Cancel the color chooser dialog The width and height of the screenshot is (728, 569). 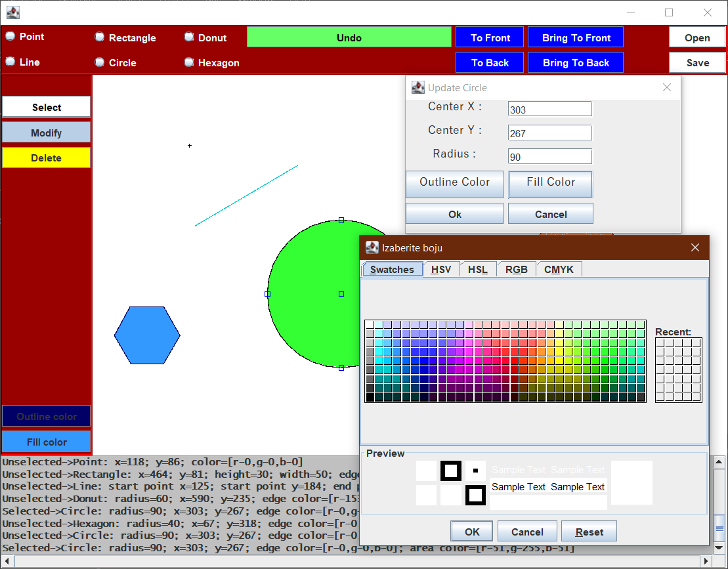pyautogui.click(x=527, y=532)
